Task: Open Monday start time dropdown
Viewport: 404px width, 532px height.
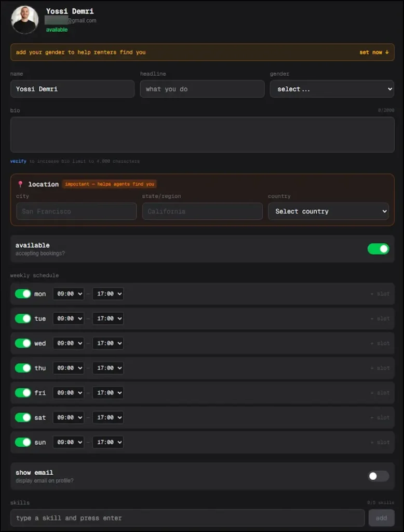Action: point(69,294)
